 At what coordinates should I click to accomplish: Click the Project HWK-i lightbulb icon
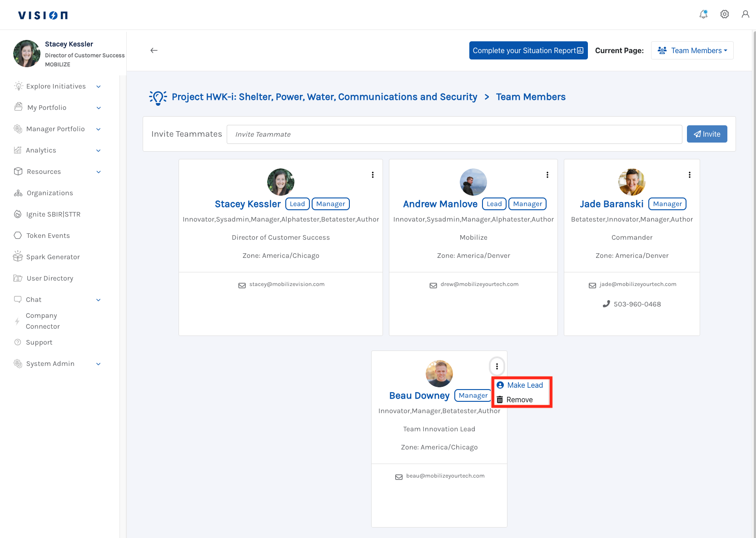pyautogui.click(x=158, y=97)
